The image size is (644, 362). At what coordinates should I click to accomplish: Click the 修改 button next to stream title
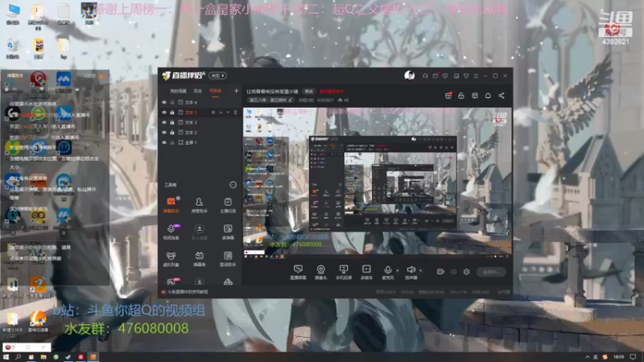click(x=309, y=91)
